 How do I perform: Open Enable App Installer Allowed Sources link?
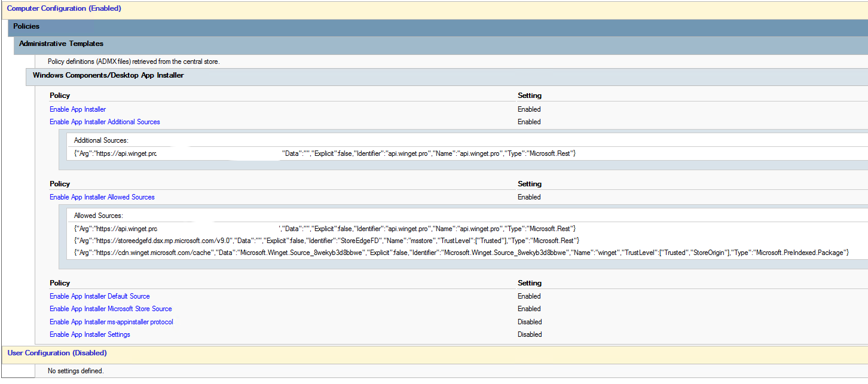click(102, 197)
